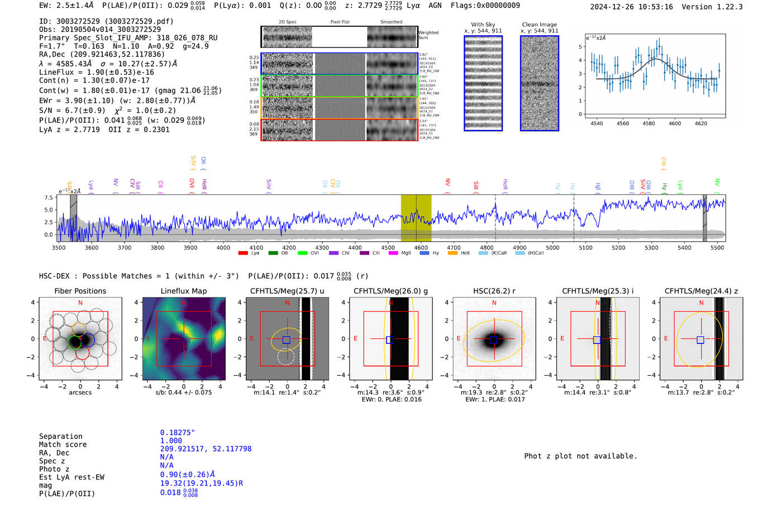Open the Clean Image cutout

(x=540, y=83)
